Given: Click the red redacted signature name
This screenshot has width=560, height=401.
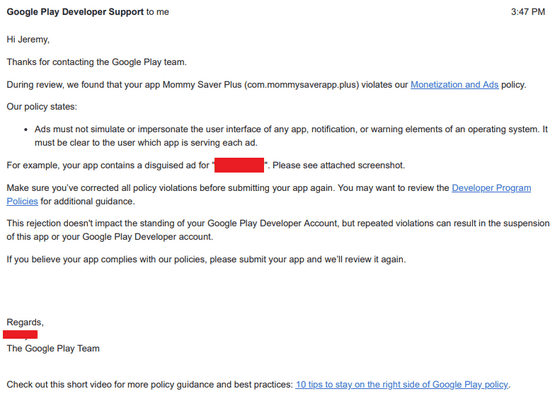Looking at the screenshot, I should tap(20, 335).
